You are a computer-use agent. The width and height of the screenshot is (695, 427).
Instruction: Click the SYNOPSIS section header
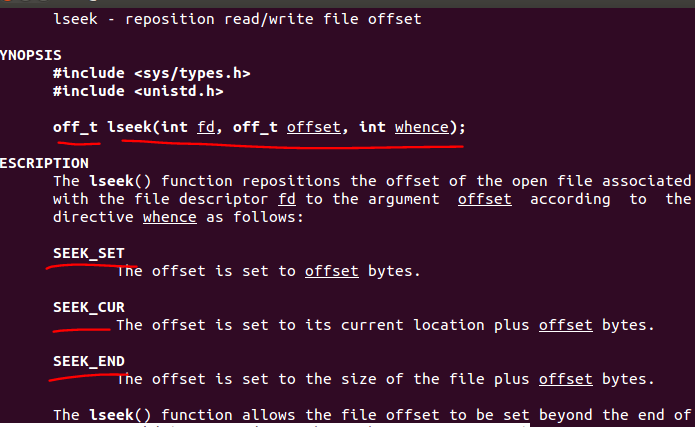click(x=29, y=55)
